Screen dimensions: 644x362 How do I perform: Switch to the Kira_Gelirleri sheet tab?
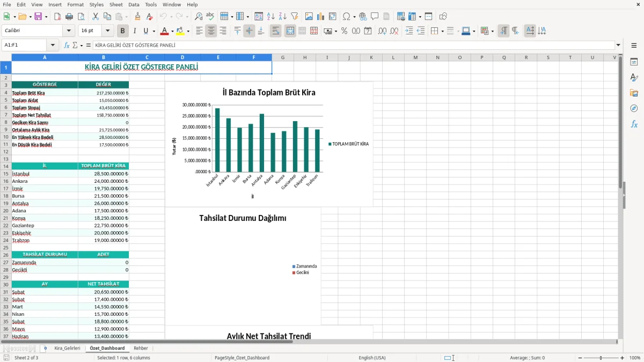click(67, 348)
